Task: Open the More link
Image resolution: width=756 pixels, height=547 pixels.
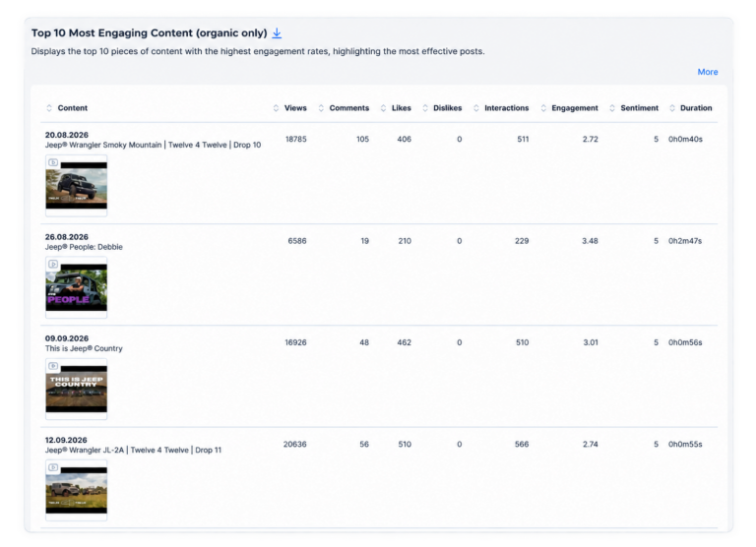Action: point(708,72)
